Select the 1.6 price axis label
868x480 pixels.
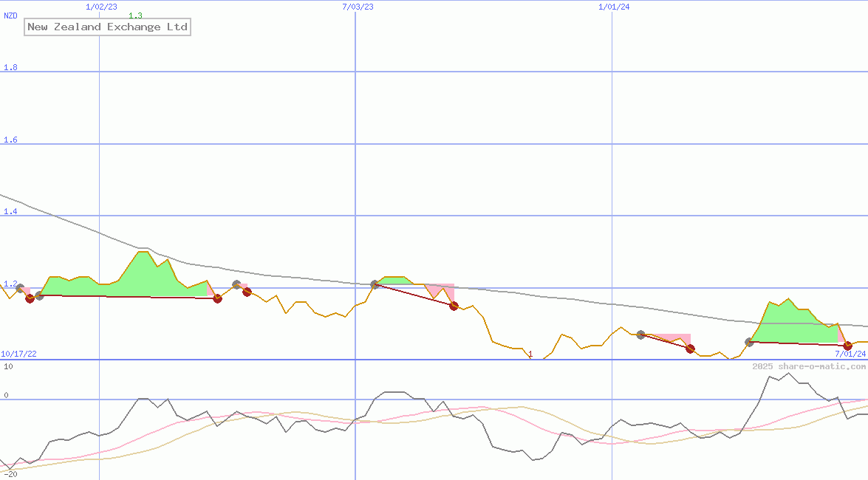click(10, 140)
